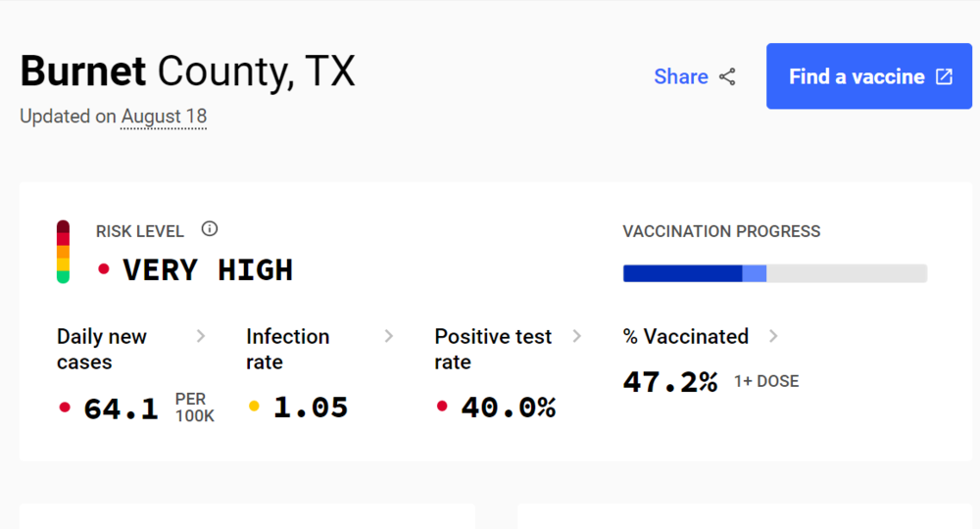
Task: Click the red dot beside VERY HIGH
Action: coord(104,268)
